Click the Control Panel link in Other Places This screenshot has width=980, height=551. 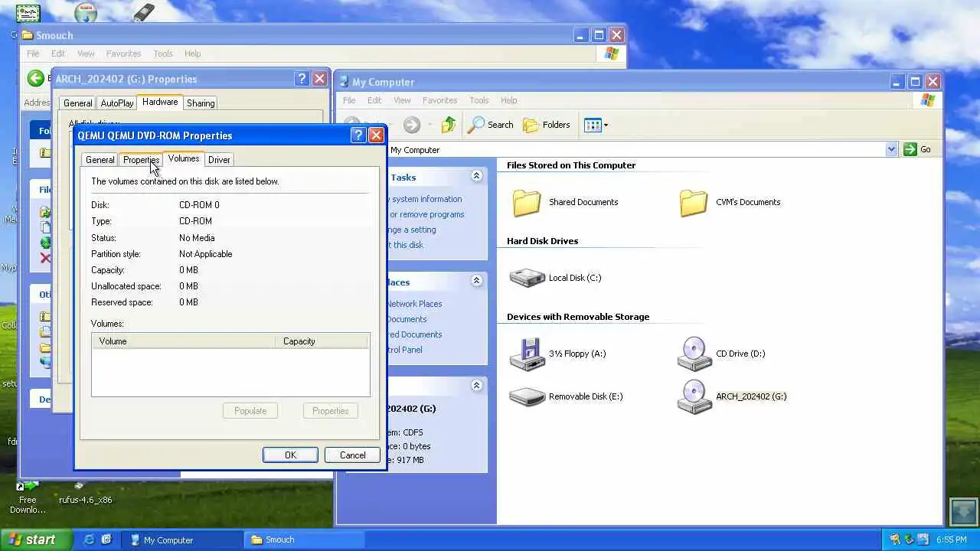403,350
